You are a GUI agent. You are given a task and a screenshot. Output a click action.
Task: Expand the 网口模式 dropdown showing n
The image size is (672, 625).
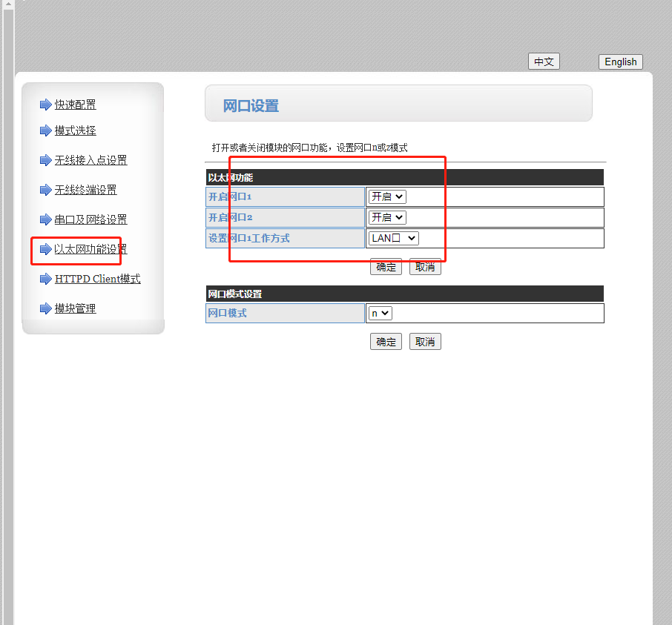380,314
